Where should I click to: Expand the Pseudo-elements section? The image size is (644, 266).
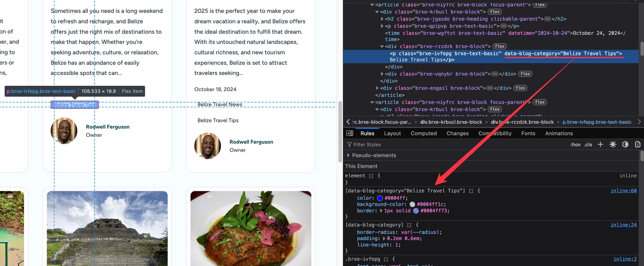coord(348,155)
